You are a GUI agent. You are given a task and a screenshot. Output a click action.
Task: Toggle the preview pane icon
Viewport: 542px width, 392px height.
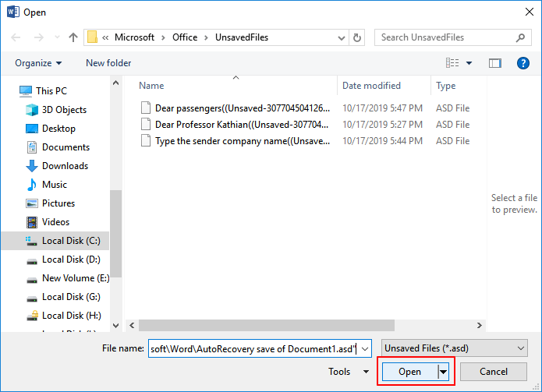(494, 63)
